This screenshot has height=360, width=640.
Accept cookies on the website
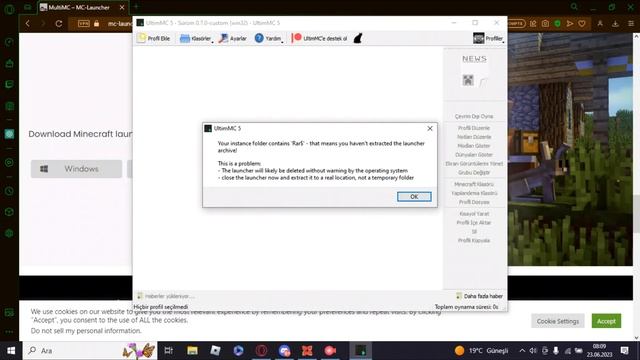pos(606,321)
